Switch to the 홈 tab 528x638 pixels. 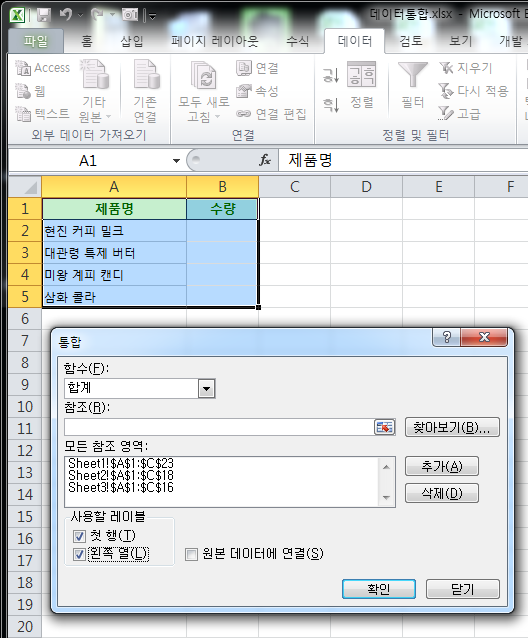click(87, 41)
